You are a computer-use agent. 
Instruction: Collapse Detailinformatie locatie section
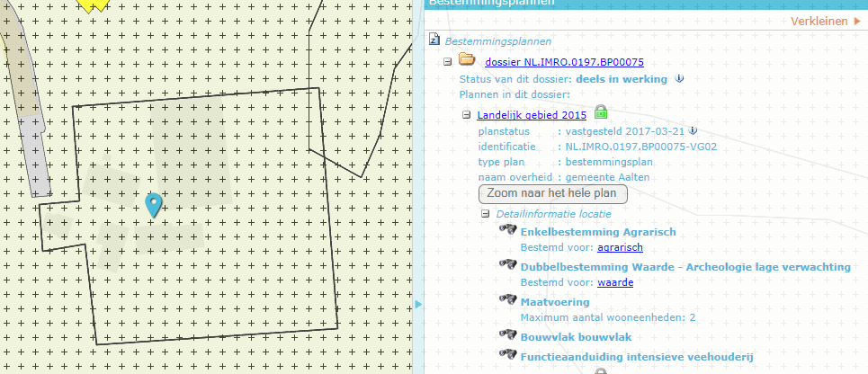click(486, 214)
